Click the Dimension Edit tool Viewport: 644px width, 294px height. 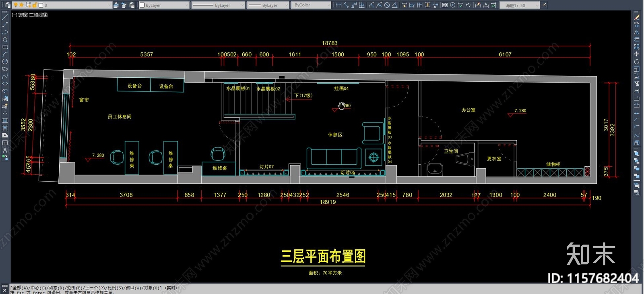[x=478, y=5]
